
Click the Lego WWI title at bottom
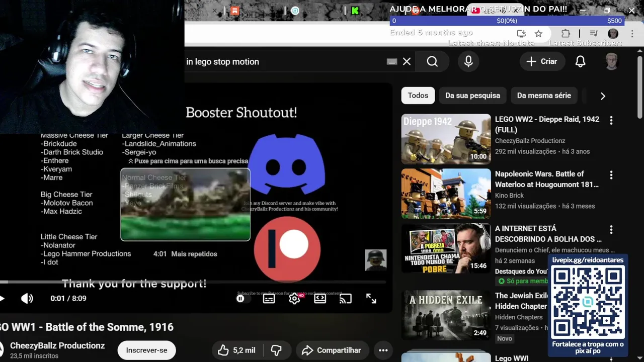[x=511, y=358]
